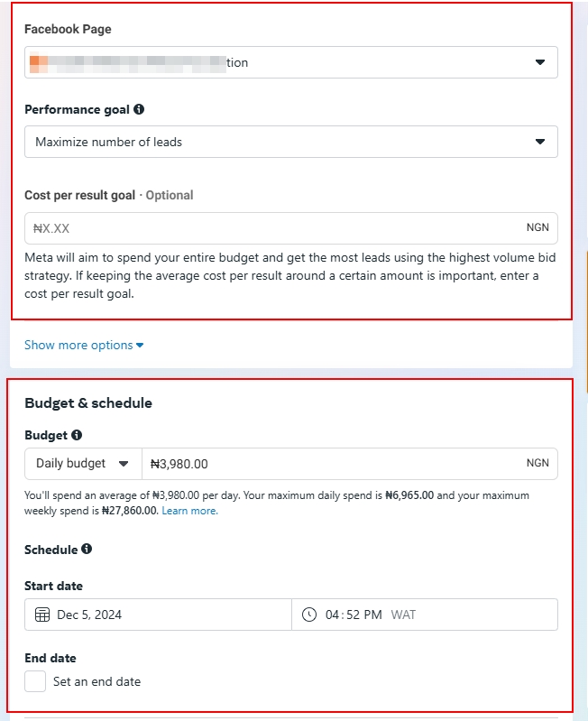Click the start time hour 04
Image resolution: width=588 pixels, height=721 pixels.
tap(332, 615)
